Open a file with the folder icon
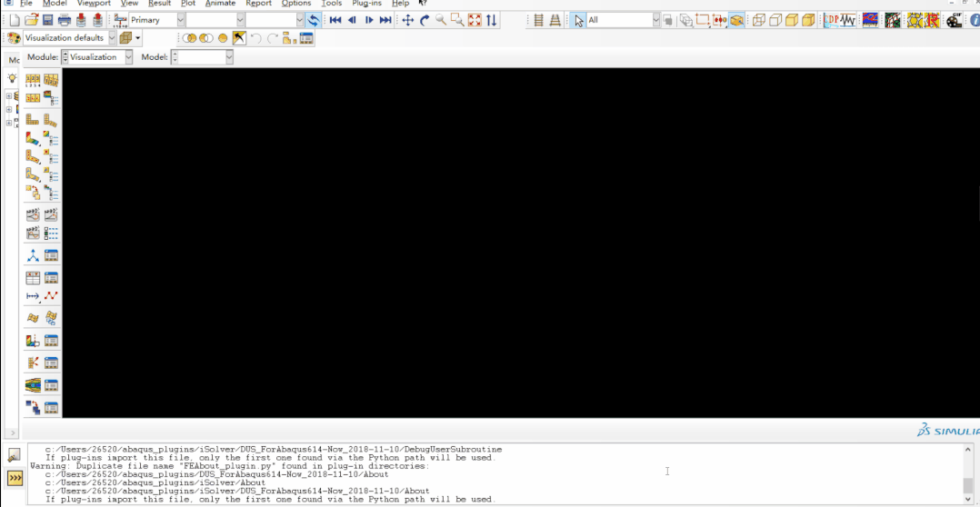 (x=31, y=20)
